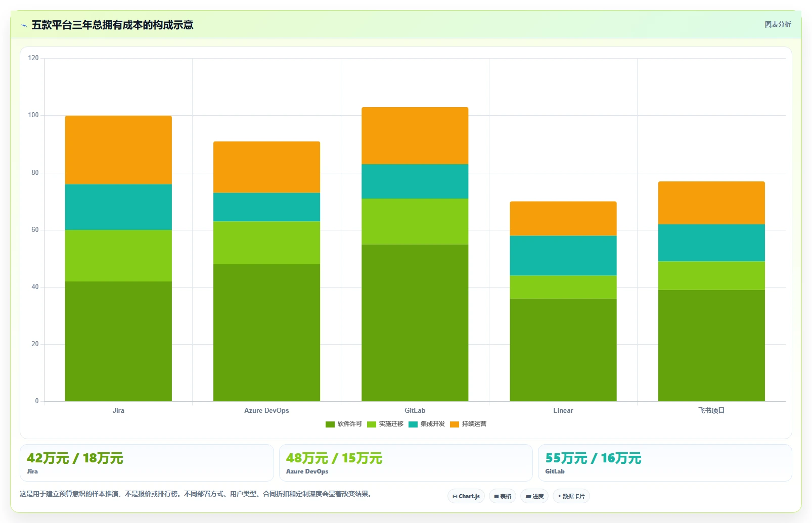Click the Jira x-axis label

coord(118,410)
